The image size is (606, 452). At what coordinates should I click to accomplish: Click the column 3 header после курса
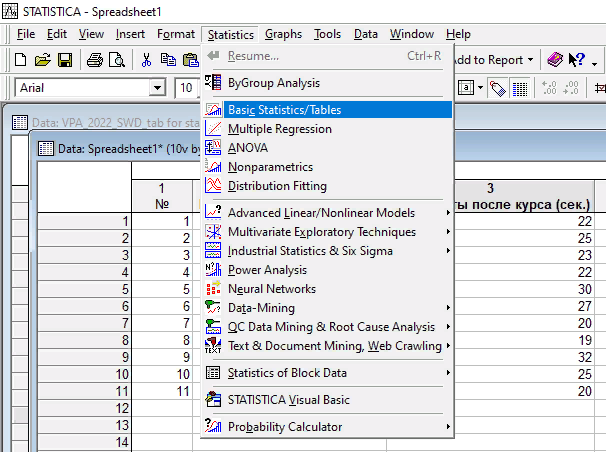coord(523,196)
